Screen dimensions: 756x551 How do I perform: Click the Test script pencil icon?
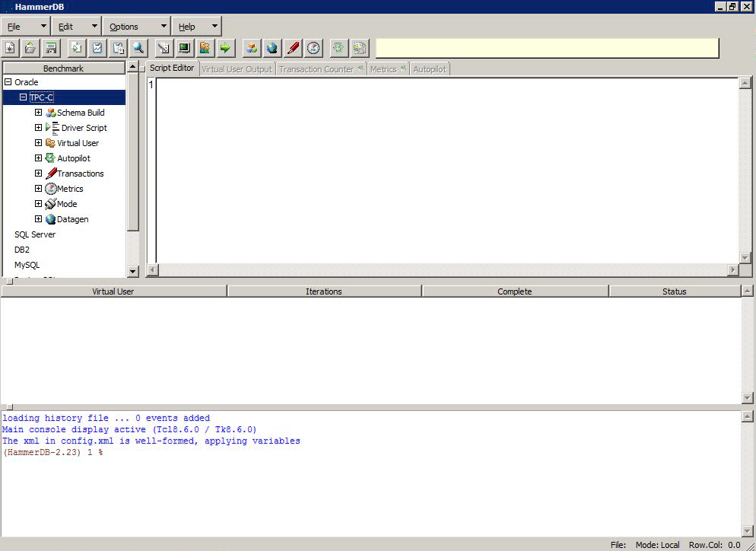[164, 48]
